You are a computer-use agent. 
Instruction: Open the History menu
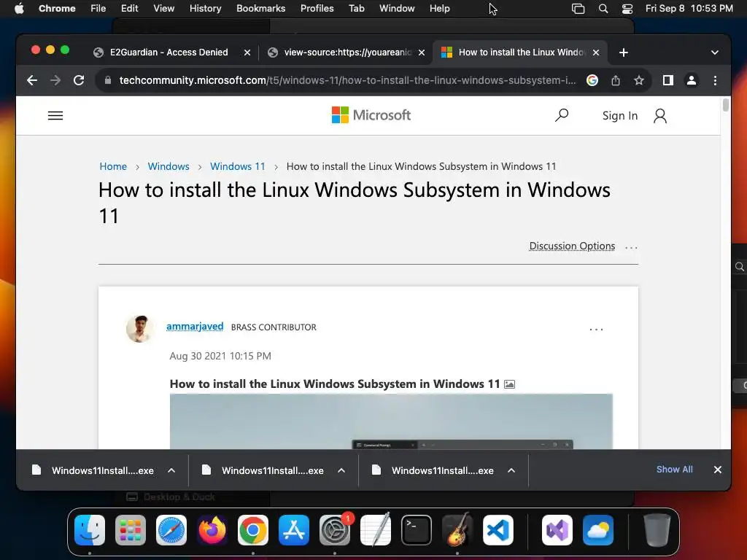point(205,9)
